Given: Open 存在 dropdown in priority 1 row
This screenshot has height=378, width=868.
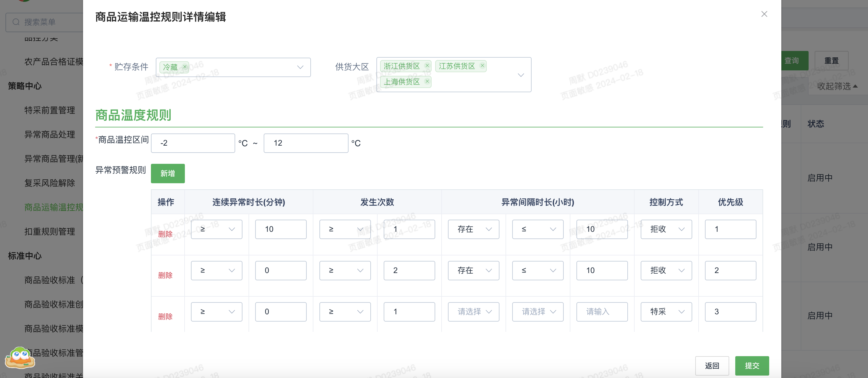Looking at the screenshot, I should coord(473,229).
